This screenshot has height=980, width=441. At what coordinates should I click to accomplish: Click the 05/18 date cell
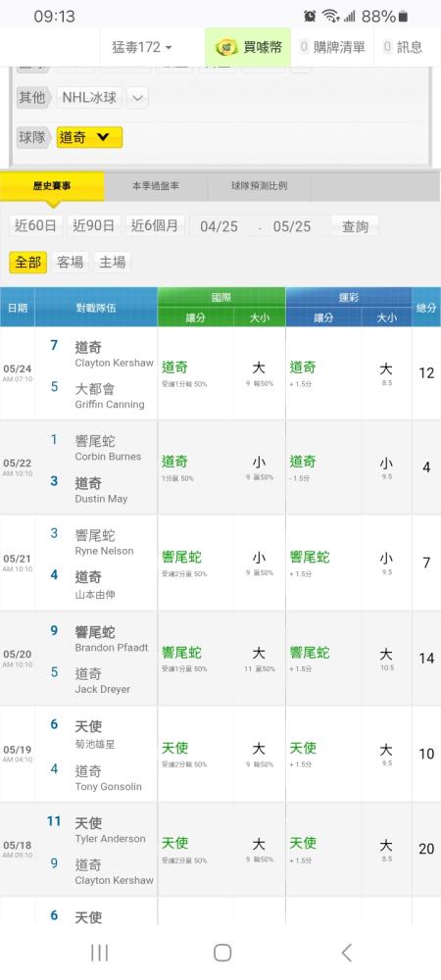pyautogui.click(x=18, y=849)
